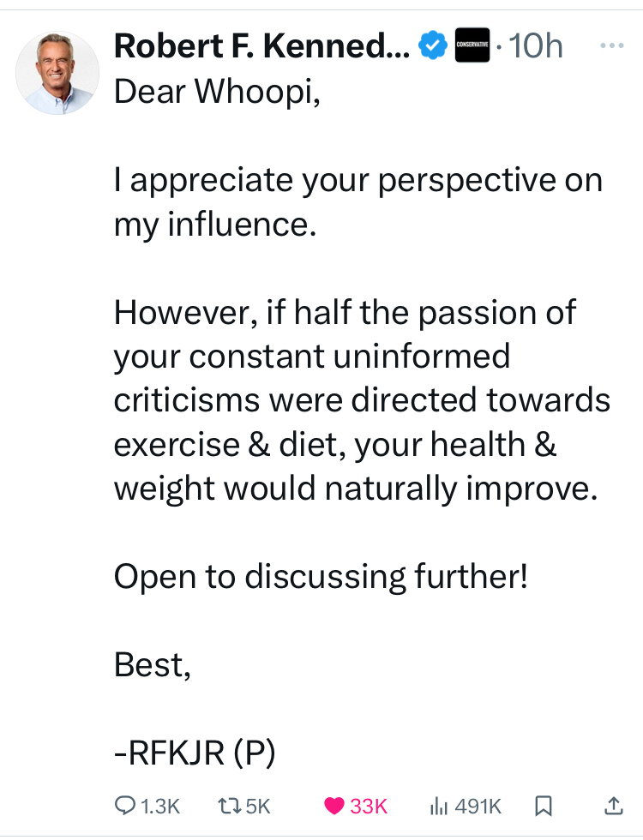Open view analytics bar chart icon
Viewport: 643px width, 840px height.
point(438,806)
